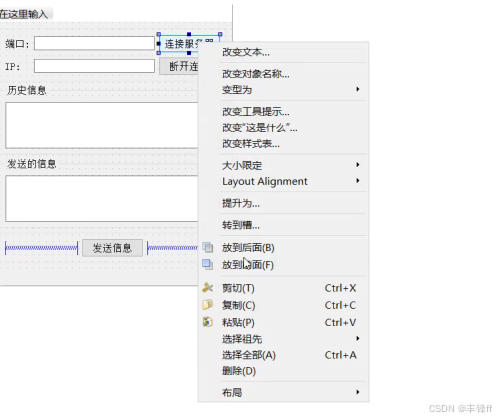Select 放到前面(F) menu item
Screen dimensions: 496x420
tap(284, 265)
